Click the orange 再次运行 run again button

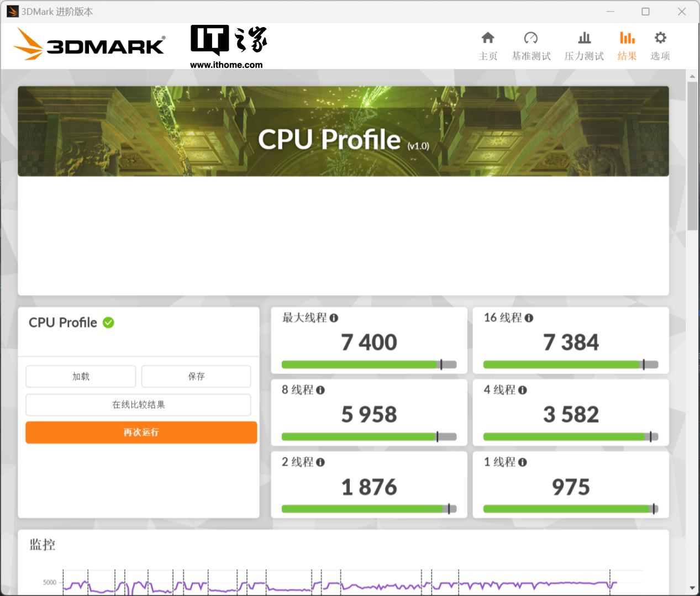click(141, 433)
